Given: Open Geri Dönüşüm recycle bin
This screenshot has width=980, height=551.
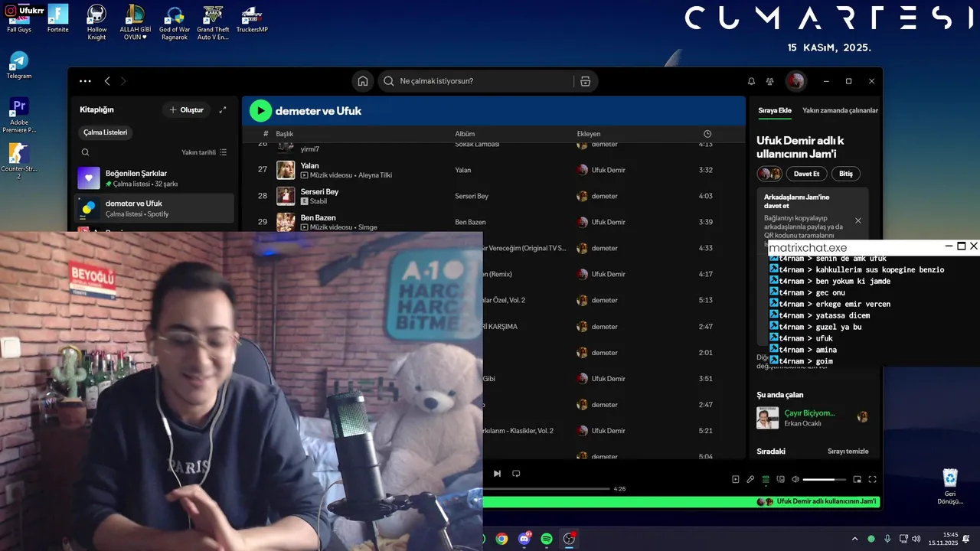Looking at the screenshot, I should pos(950,487).
